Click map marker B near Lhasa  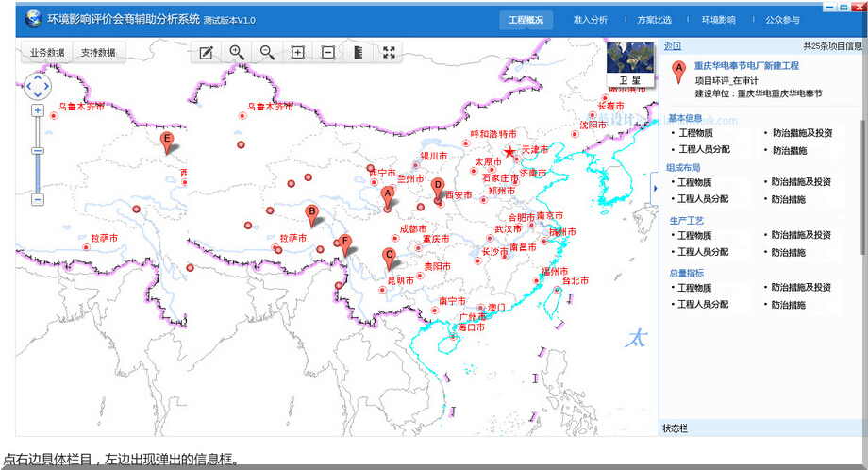[311, 213]
